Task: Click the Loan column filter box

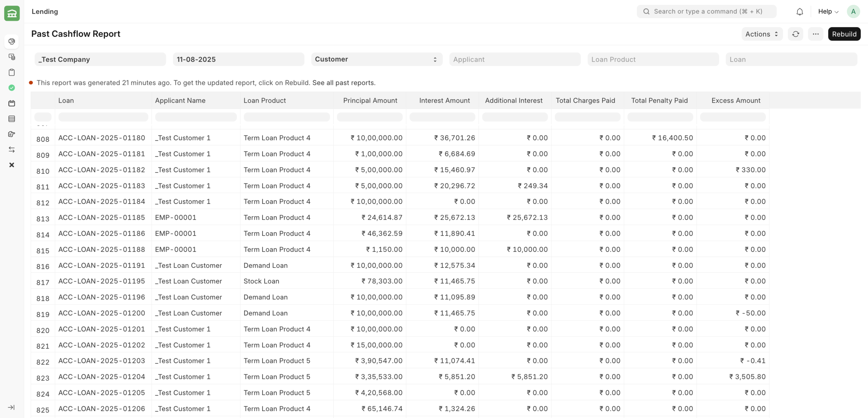Action: [x=103, y=117]
